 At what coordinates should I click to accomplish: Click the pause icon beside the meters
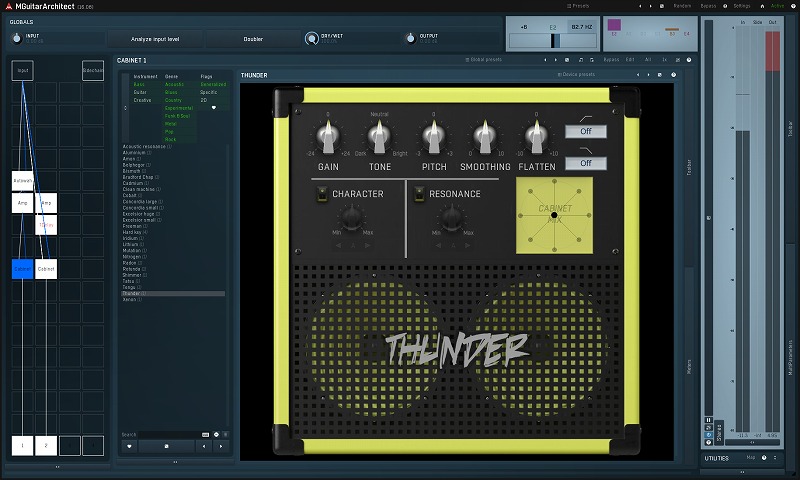coord(709,420)
